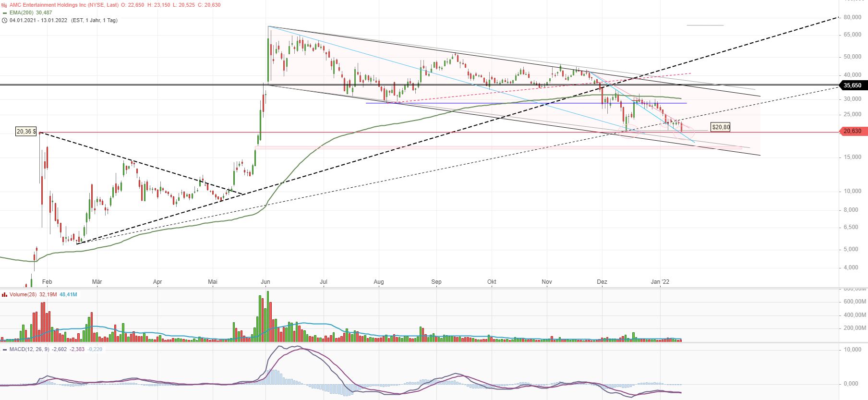Click the green EMA(200) legend marker
The height and width of the screenshot is (400, 868).
click(x=4, y=12)
